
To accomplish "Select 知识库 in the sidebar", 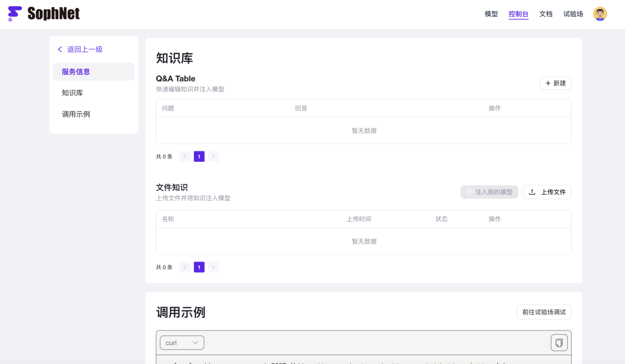I will click(93, 93).
